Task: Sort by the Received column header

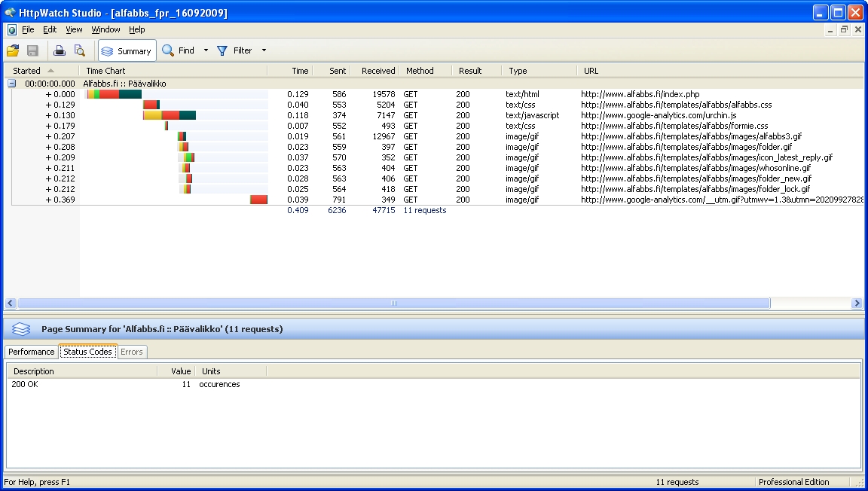Action: (377, 71)
